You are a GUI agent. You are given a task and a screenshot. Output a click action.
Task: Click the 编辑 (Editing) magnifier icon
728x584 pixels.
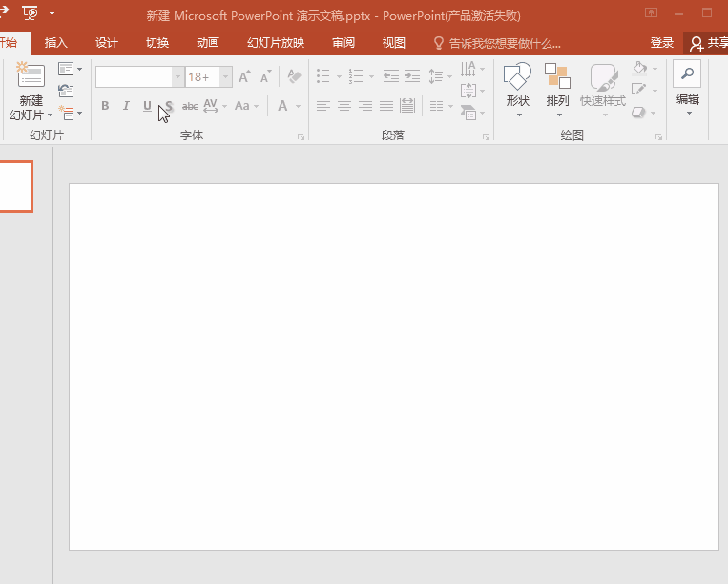point(686,74)
